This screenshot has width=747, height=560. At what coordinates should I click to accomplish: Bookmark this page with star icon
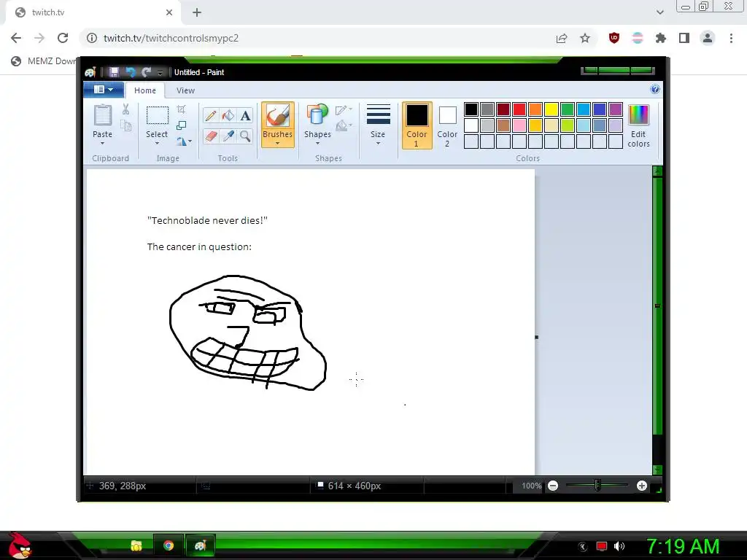pos(585,38)
